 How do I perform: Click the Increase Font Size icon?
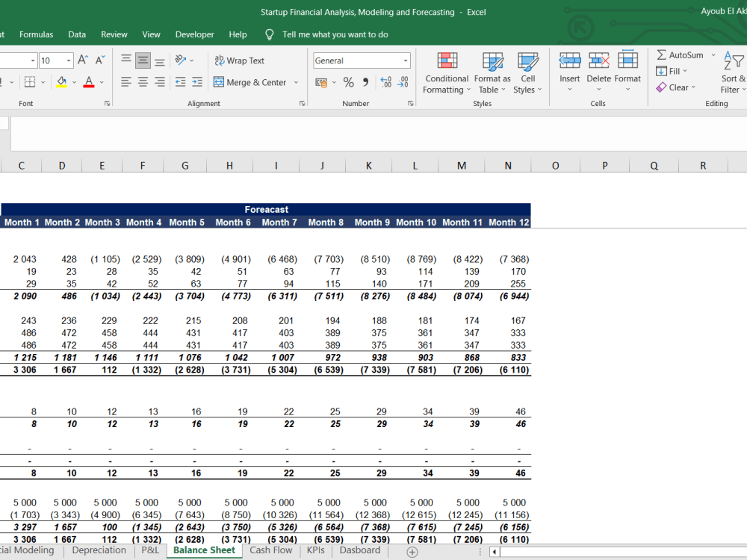(84, 60)
